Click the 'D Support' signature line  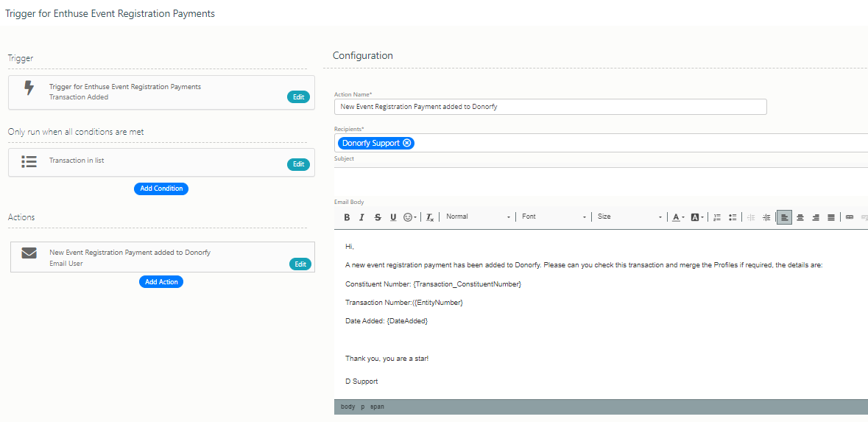pos(361,381)
